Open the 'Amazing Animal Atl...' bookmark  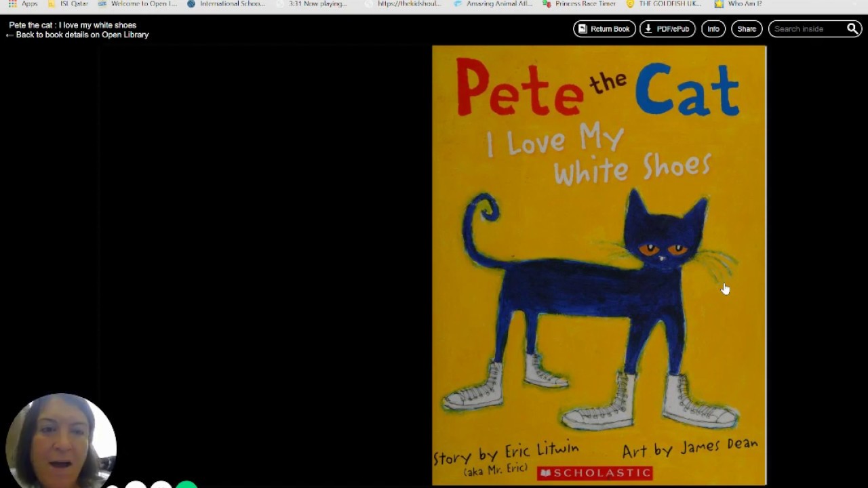click(x=493, y=3)
